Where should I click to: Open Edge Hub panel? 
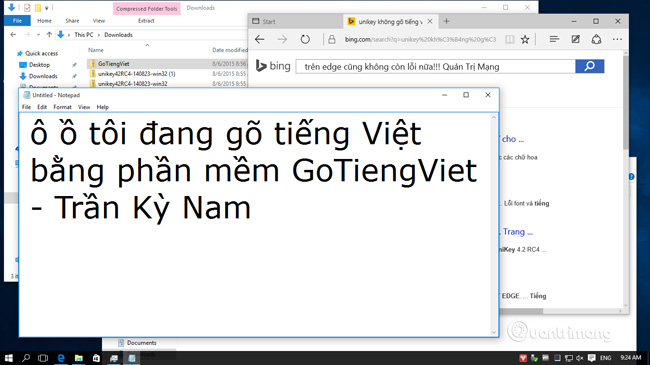[554, 39]
